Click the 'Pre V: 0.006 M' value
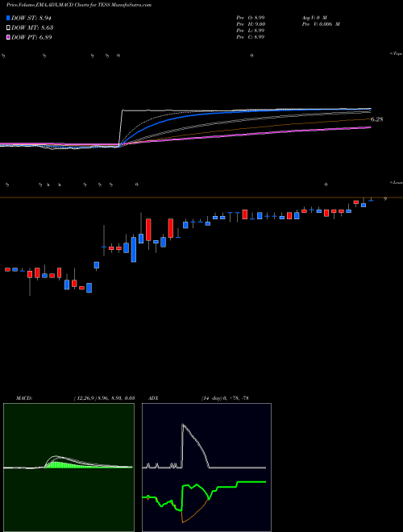The height and width of the screenshot is (532, 403). click(x=321, y=24)
